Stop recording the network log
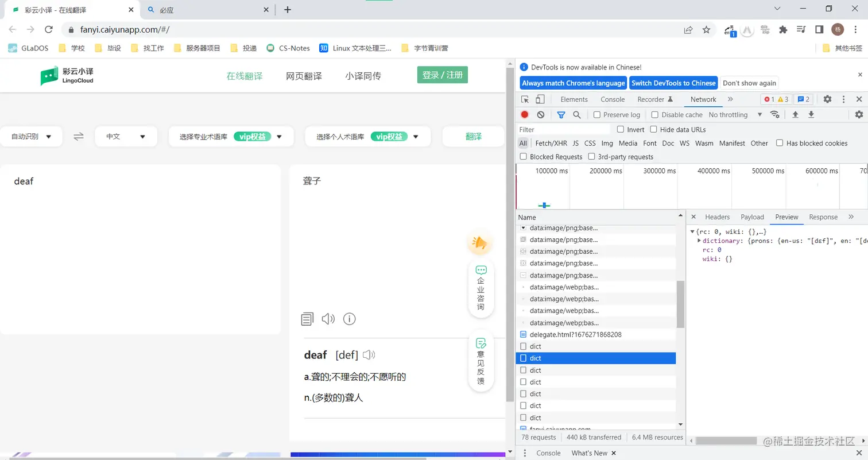This screenshot has height=460, width=868. pos(525,114)
